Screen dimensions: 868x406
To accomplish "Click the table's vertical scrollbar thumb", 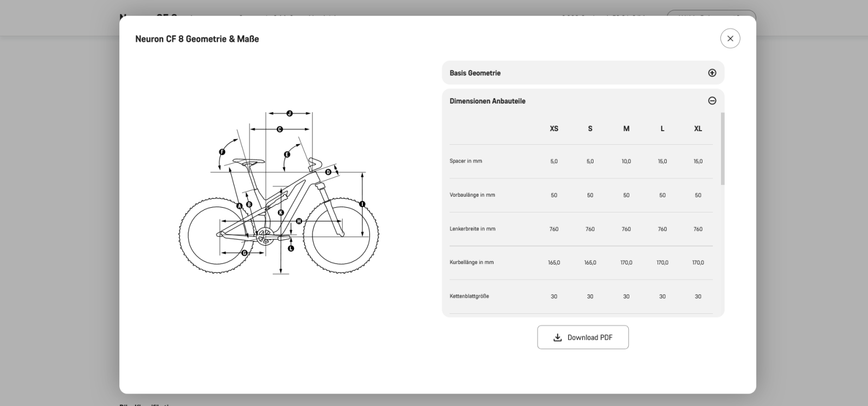I will (722, 149).
